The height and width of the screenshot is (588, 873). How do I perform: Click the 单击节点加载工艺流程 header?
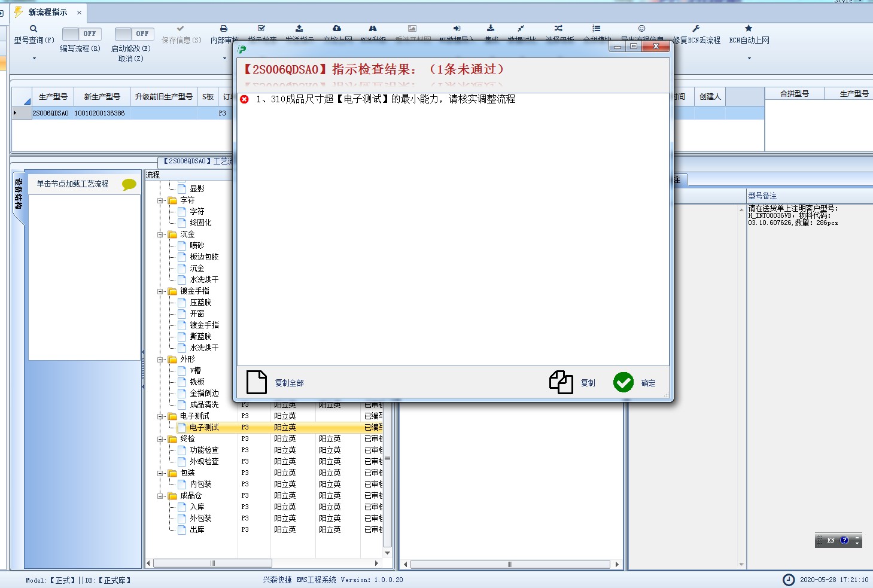click(x=72, y=184)
